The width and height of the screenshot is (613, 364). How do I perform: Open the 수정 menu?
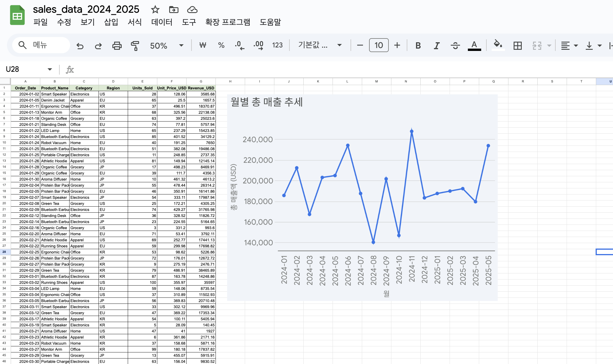[x=64, y=22]
